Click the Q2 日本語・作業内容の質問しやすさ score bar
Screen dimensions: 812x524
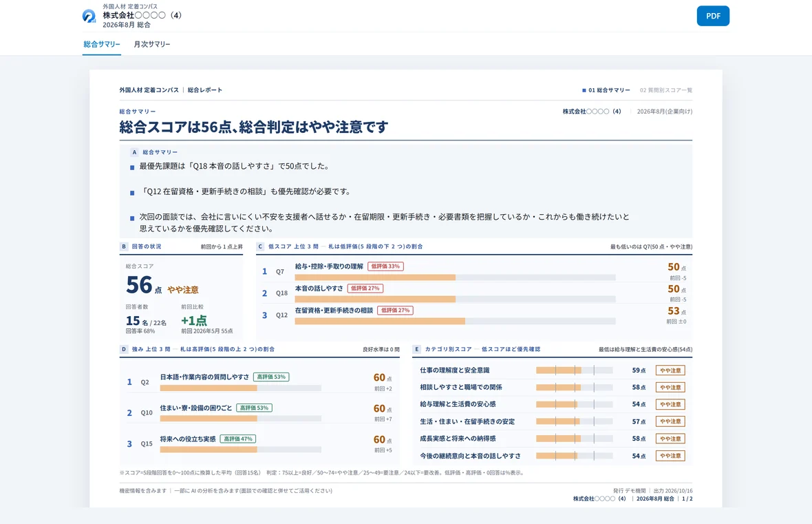tap(241, 388)
